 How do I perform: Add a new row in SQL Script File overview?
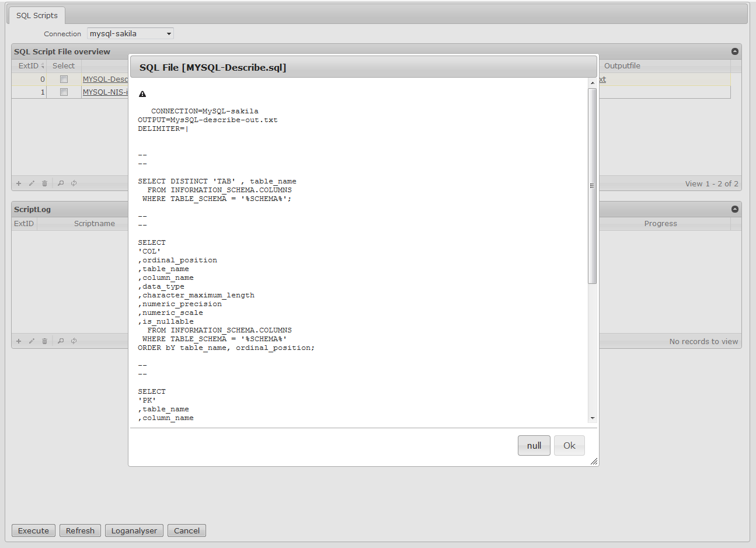(x=18, y=183)
